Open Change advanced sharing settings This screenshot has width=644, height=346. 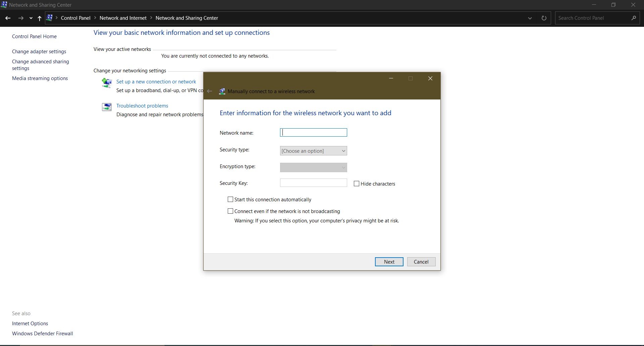[x=41, y=65]
